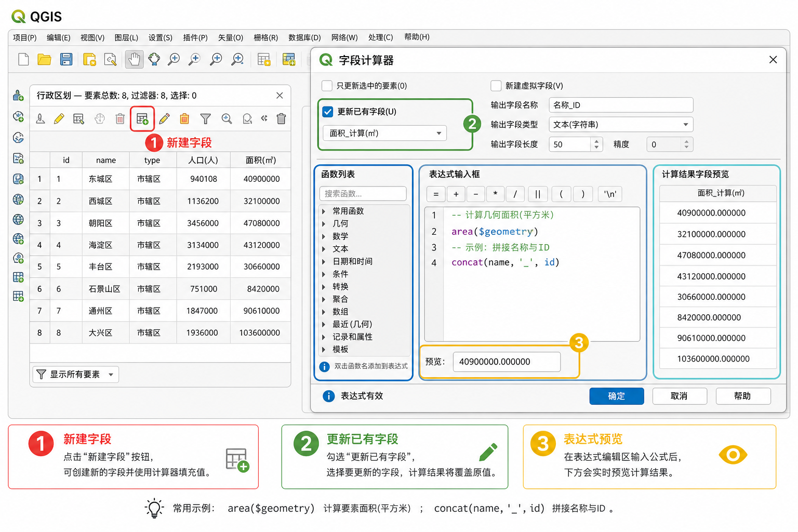
Task: Decrease 精度 with the down arrow
Action: 686,148
